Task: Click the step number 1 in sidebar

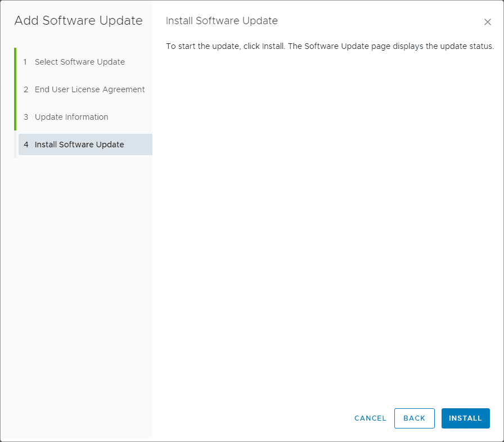Action: [x=25, y=62]
